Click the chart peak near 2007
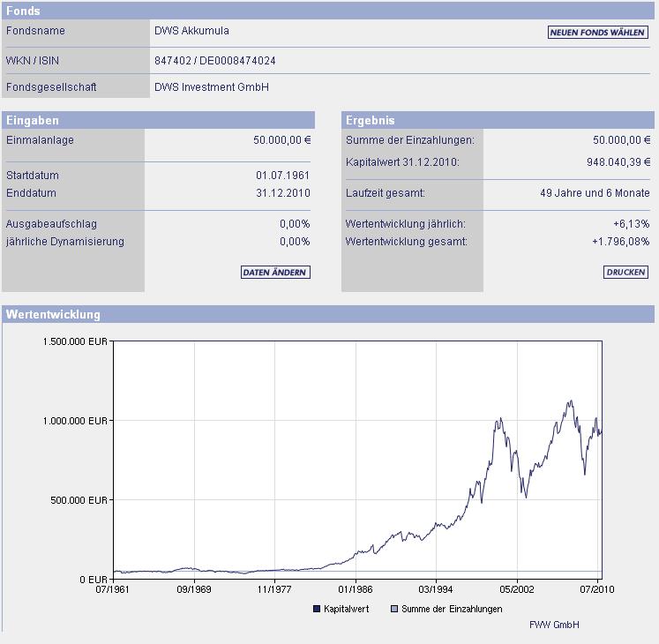Image resolution: width=659 pixels, height=644 pixels. (x=570, y=401)
